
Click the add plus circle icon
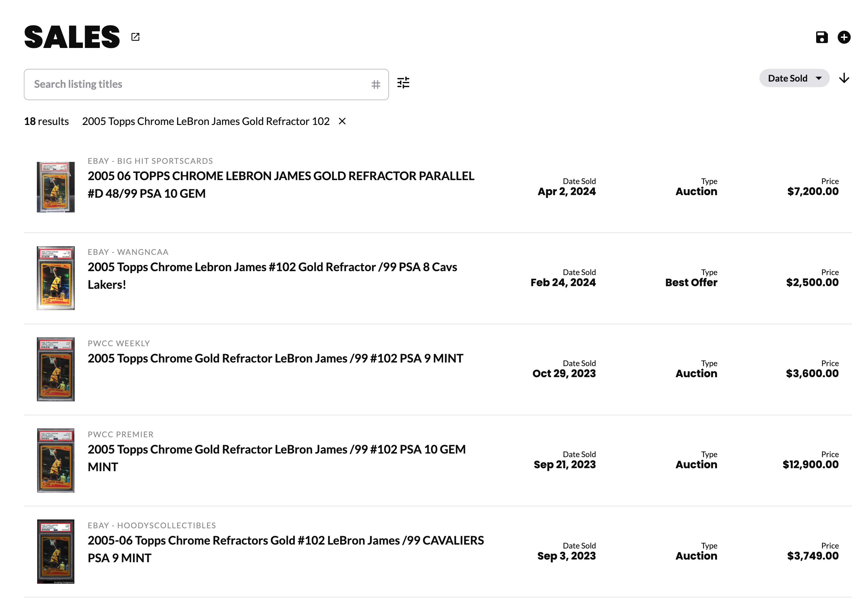tap(844, 37)
